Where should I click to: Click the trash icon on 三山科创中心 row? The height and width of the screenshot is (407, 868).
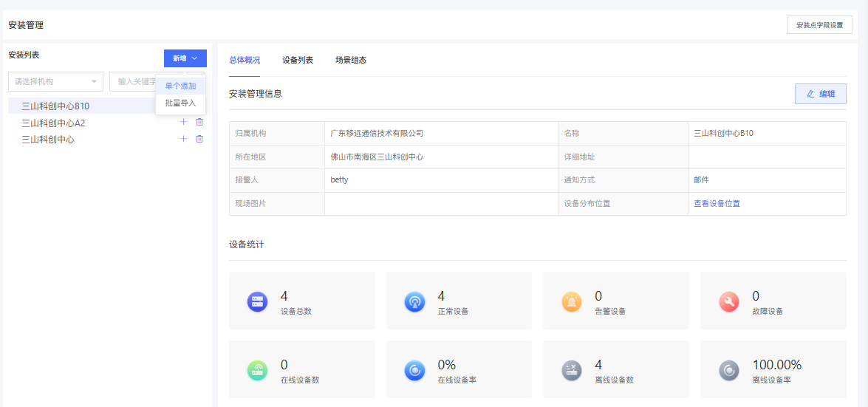click(199, 139)
